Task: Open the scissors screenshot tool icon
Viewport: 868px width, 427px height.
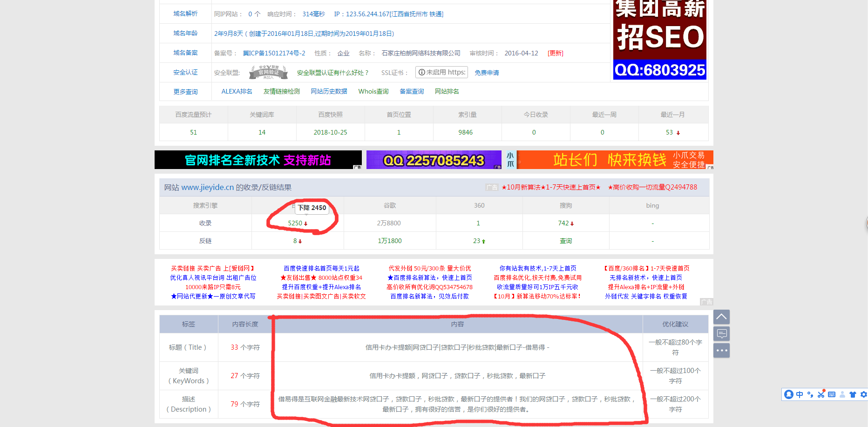Action: coord(821,394)
